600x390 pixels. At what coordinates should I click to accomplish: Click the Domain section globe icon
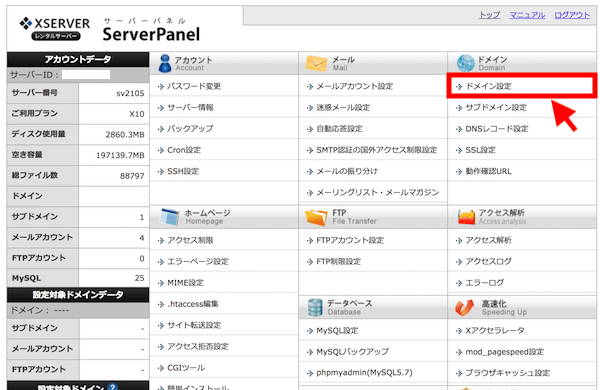(465, 63)
